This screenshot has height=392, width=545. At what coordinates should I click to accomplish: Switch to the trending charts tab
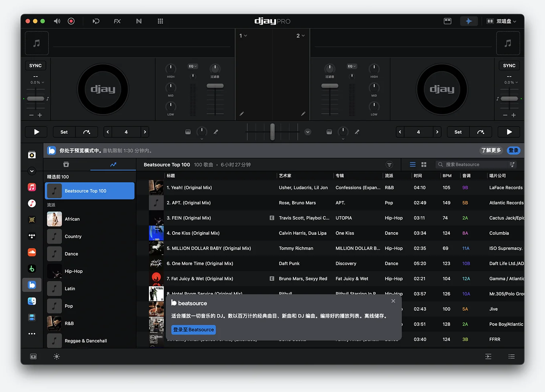tap(113, 164)
